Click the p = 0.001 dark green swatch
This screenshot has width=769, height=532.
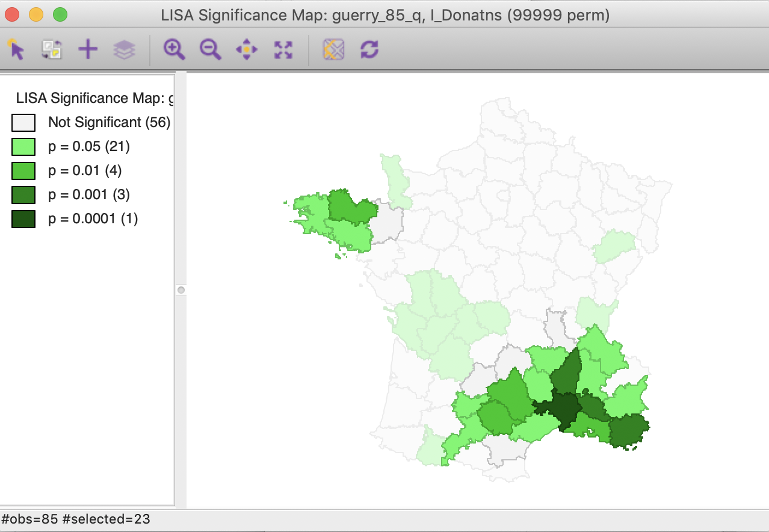point(23,195)
